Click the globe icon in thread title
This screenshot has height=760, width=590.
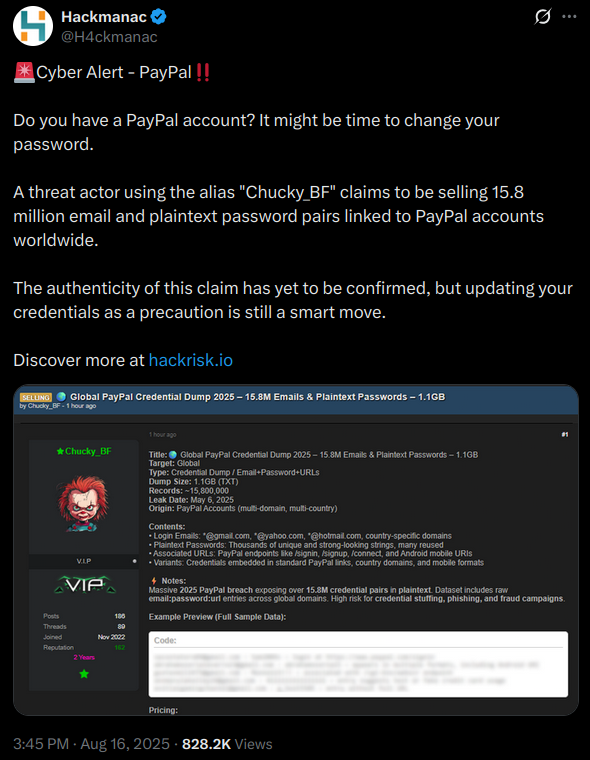click(x=61, y=396)
